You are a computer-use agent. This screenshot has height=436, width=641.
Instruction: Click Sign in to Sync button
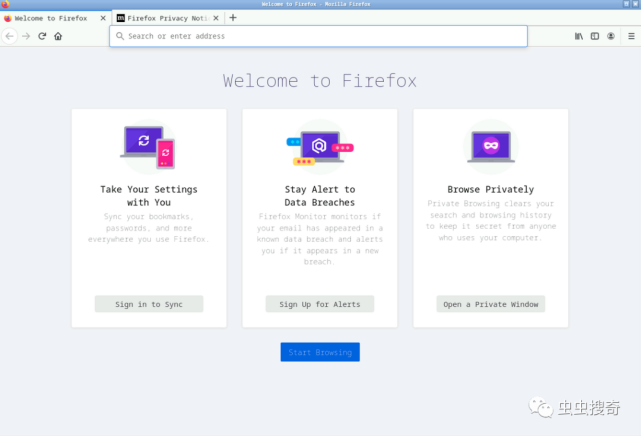pyautogui.click(x=149, y=304)
